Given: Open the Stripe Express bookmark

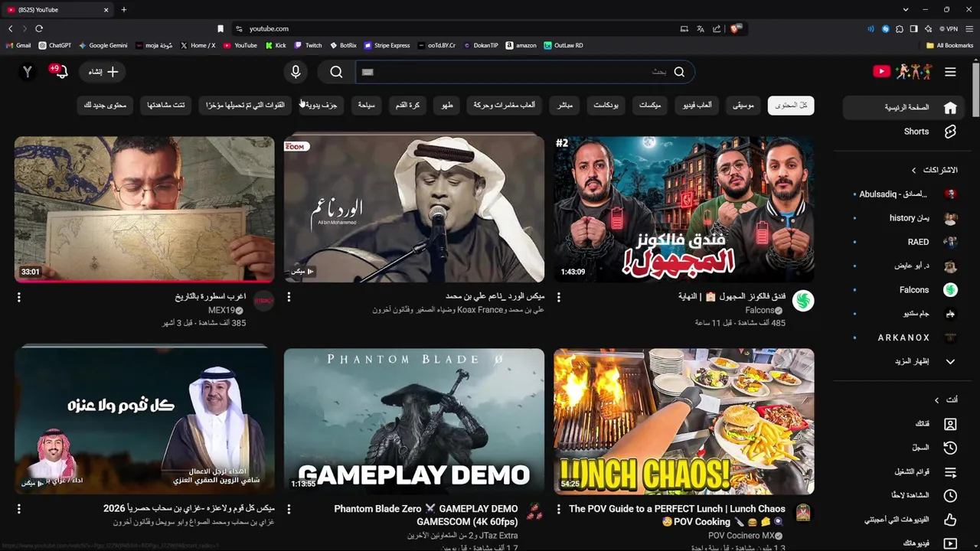Looking at the screenshot, I should tap(387, 45).
